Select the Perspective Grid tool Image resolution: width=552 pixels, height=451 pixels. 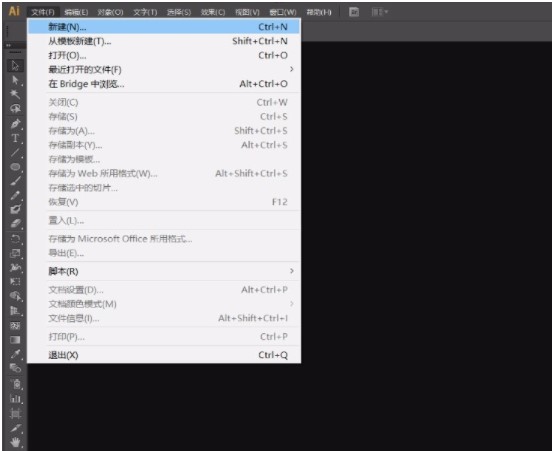[15, 311]
